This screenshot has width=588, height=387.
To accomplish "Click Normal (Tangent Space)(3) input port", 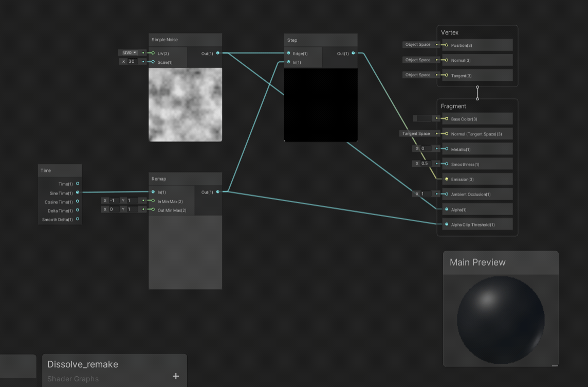I will tap(447, 134).
